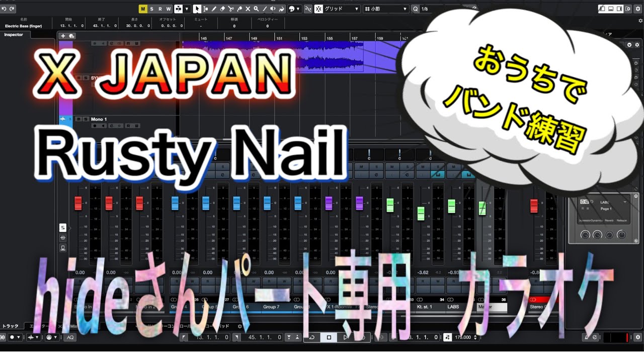Click the first LABS panel knob
The width and height of the screenshot is (644, 362).
585,235
